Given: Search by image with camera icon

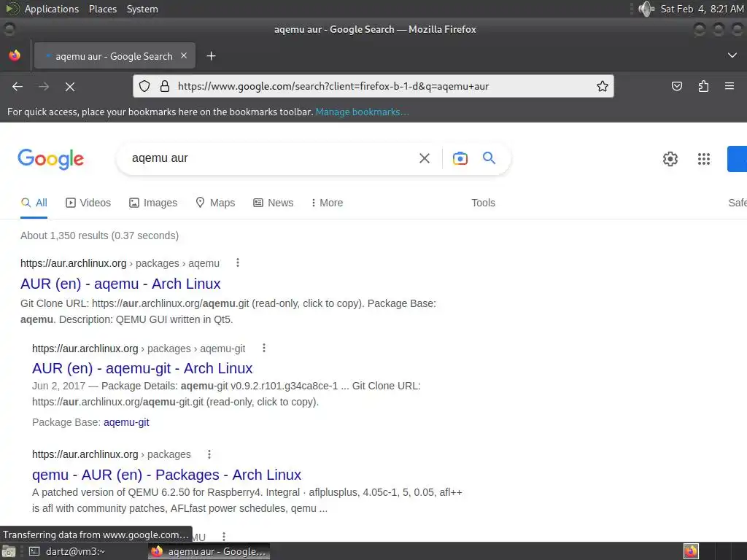Looking at the screenshot, I should click(460, 158).
